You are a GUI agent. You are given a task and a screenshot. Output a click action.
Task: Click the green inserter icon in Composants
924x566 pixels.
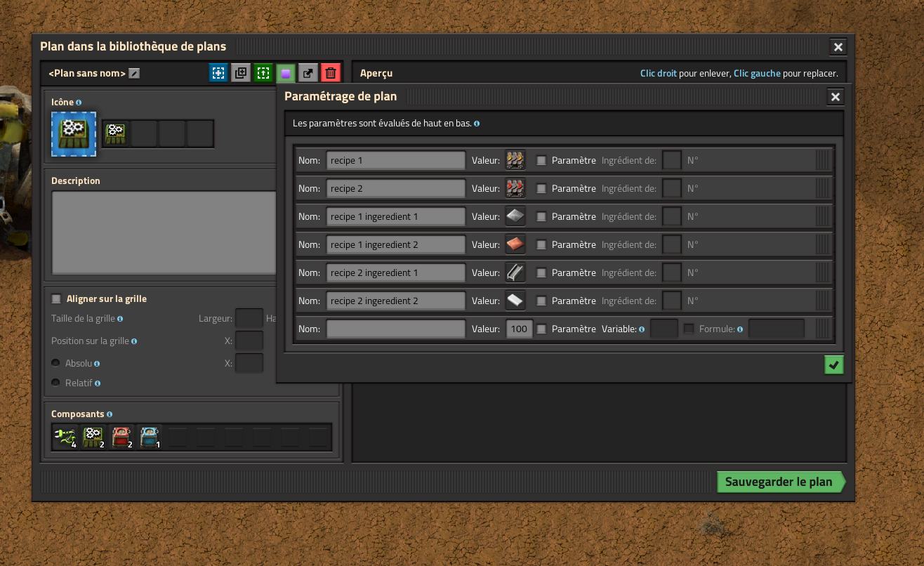65,437
